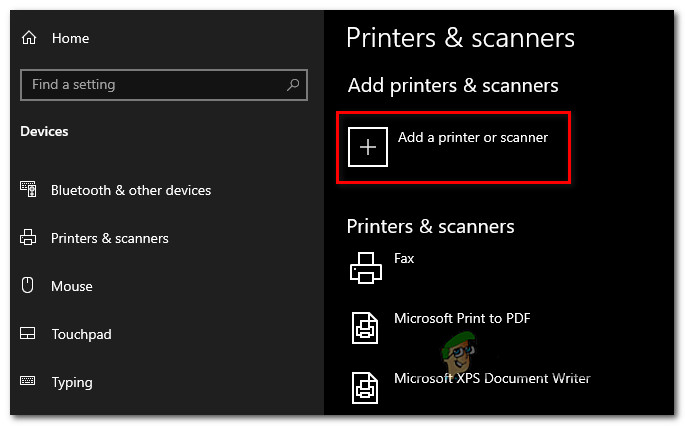Focus the Find a setting search box

[x=150, y=85]
